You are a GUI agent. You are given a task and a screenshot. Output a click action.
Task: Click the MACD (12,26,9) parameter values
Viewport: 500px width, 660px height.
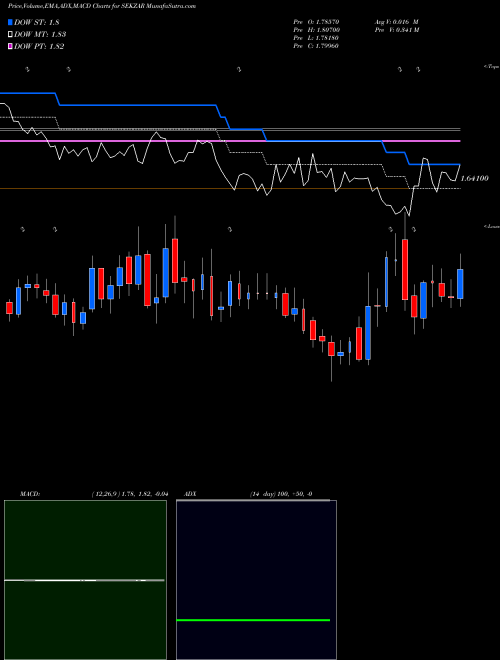pos(130,494)
